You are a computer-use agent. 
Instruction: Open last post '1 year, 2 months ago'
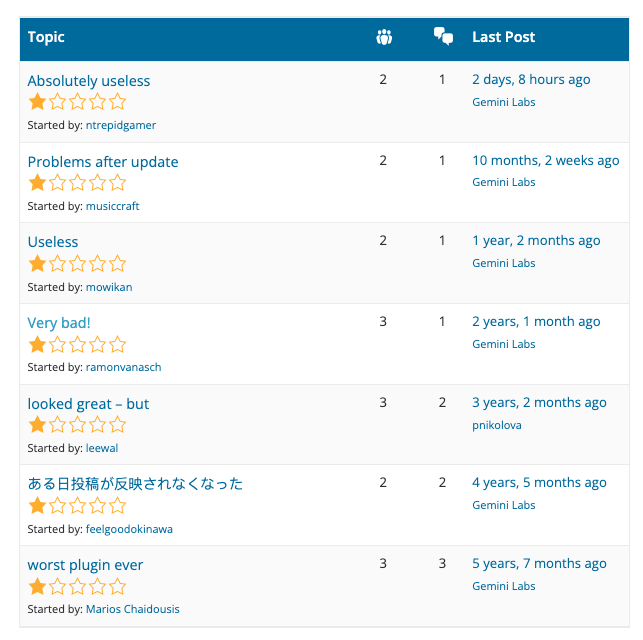[x=536, y=241]
